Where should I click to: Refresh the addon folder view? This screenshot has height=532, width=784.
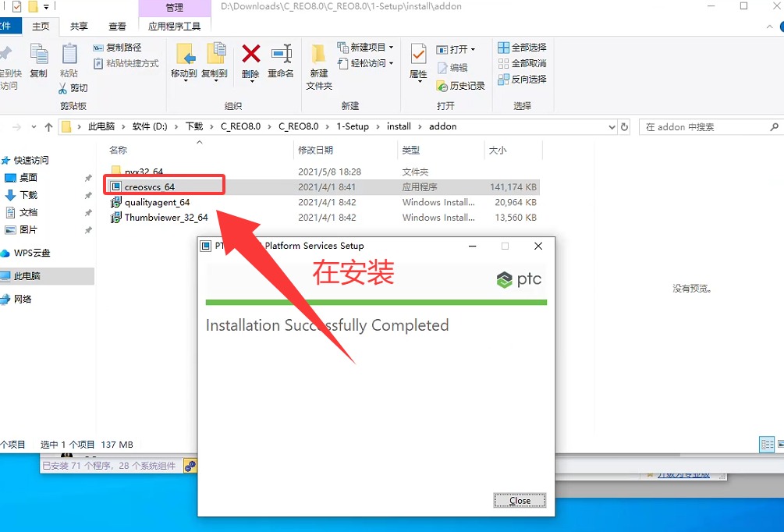click(624, 126)
